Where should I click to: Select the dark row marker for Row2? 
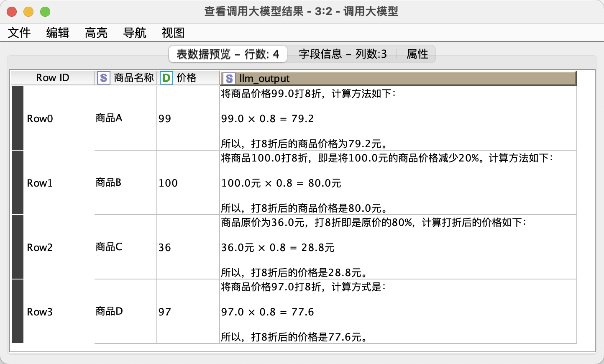tap(17, 247)
